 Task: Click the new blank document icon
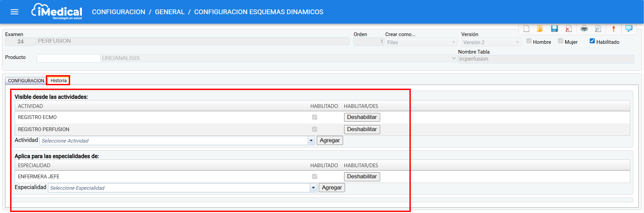coord(526,29)
